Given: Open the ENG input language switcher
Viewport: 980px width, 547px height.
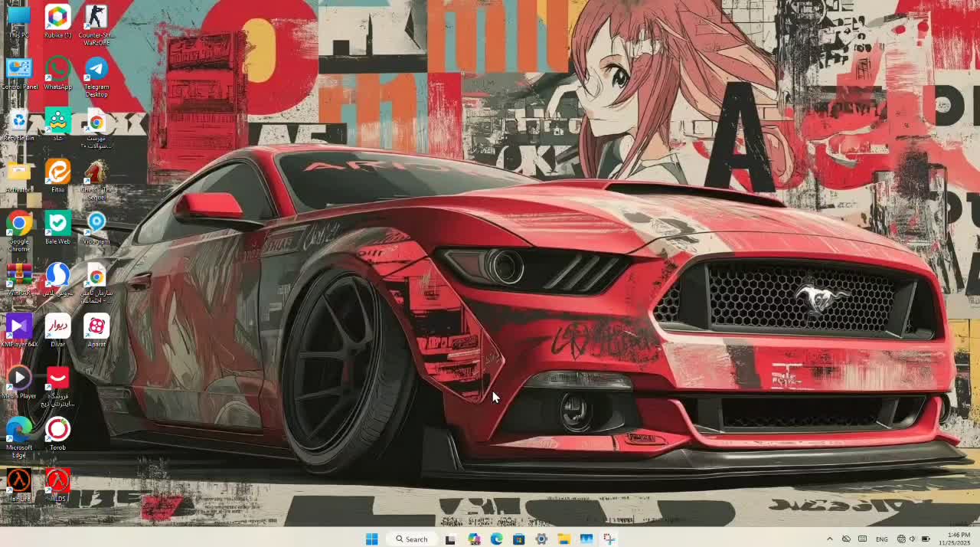Looking at the screenshot, I should (x=882, y=539).
